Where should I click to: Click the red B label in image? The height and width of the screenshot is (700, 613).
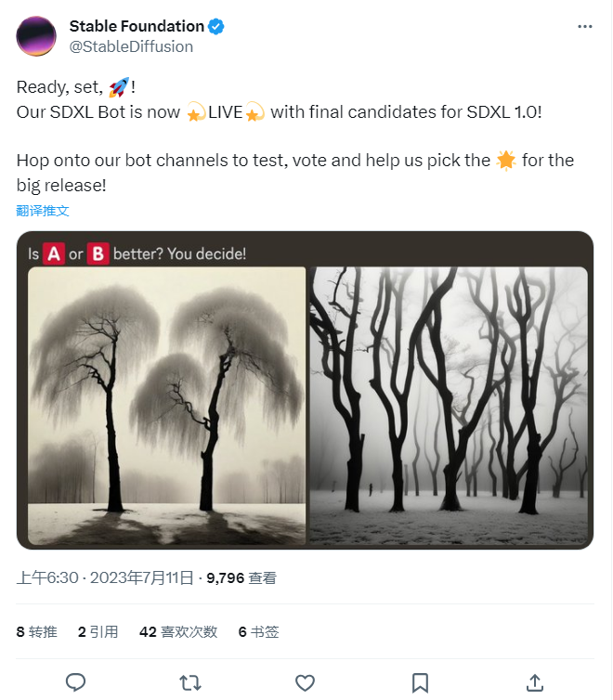(98, 253)
